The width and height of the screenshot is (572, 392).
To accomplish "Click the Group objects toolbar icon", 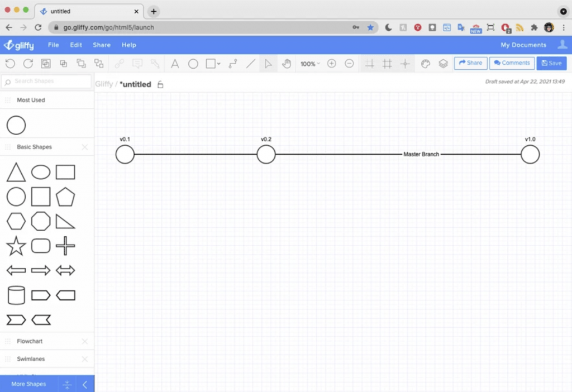I will click(46, 64).
